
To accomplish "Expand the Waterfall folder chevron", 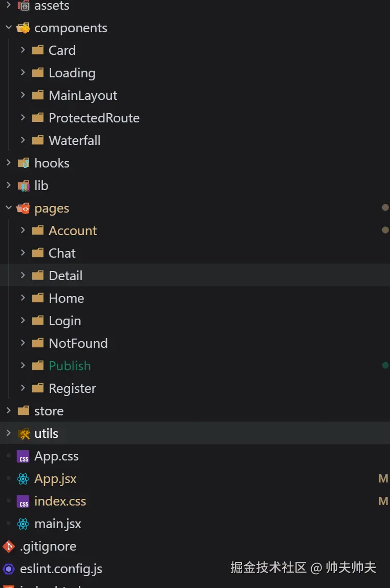I will [23, 140].
